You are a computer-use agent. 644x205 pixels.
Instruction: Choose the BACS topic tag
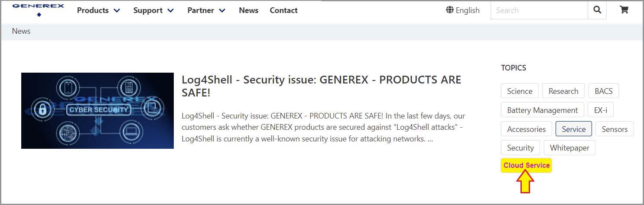(603, 91)
